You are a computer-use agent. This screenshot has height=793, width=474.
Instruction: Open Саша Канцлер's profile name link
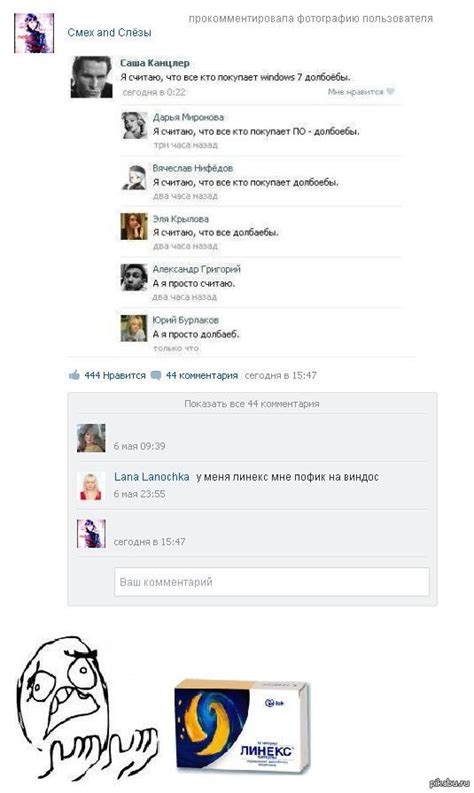coord(155,63)
